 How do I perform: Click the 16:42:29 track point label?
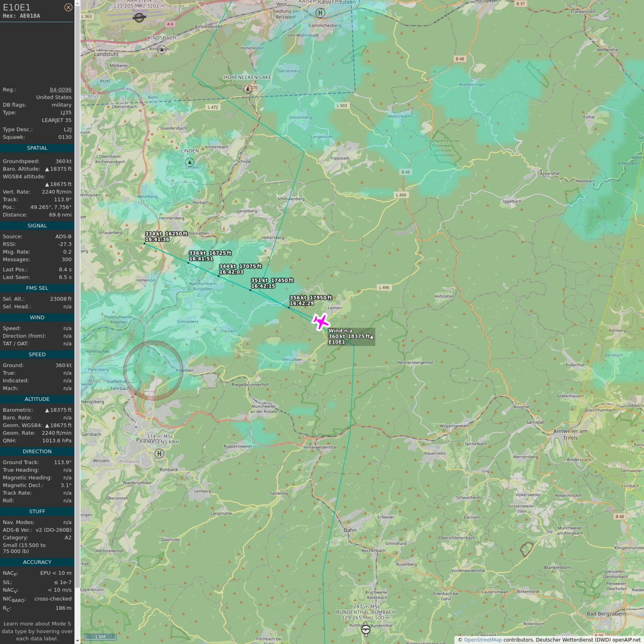(302, 303)
